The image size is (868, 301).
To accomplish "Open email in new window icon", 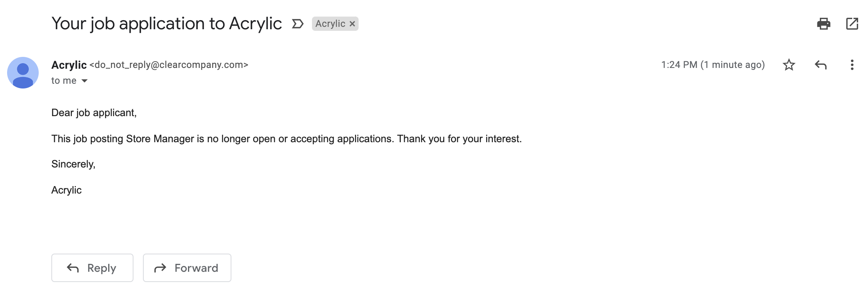I will click(x=852, y=24).
